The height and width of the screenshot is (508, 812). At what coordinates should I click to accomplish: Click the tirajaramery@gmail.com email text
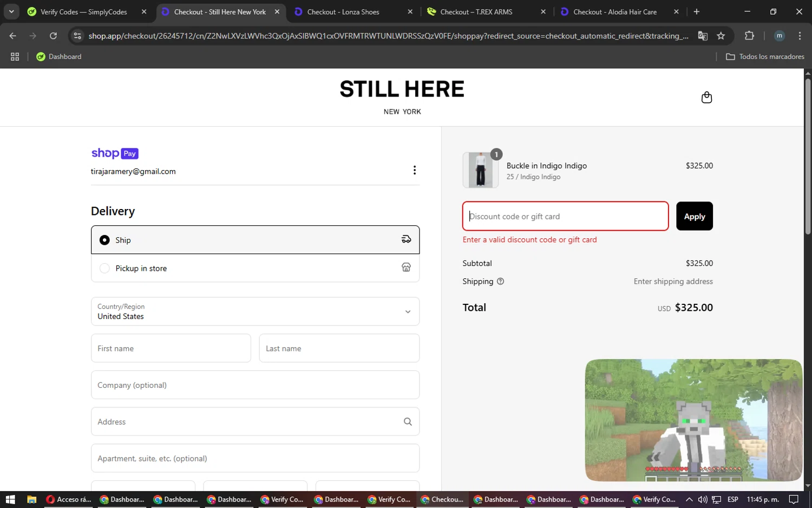click(x=133, y=171)
